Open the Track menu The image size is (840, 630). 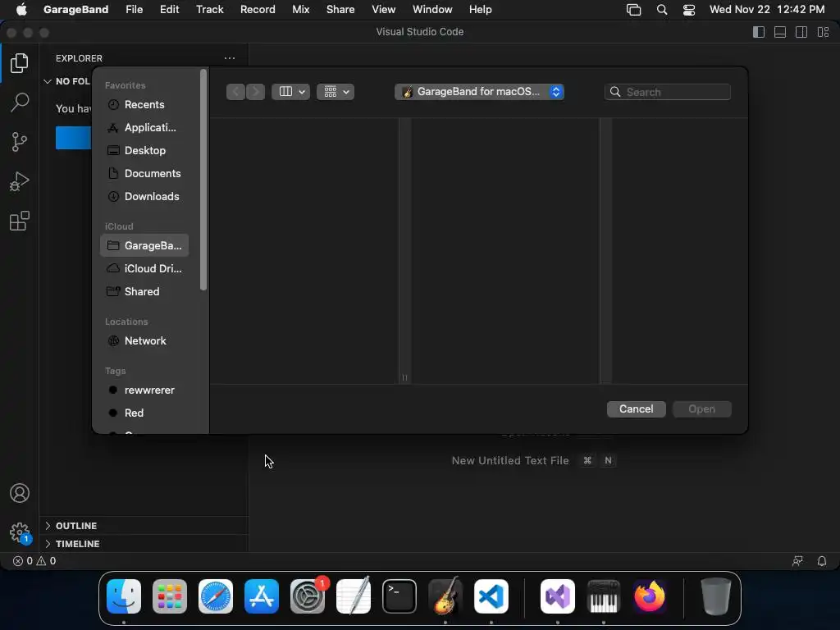209,9
